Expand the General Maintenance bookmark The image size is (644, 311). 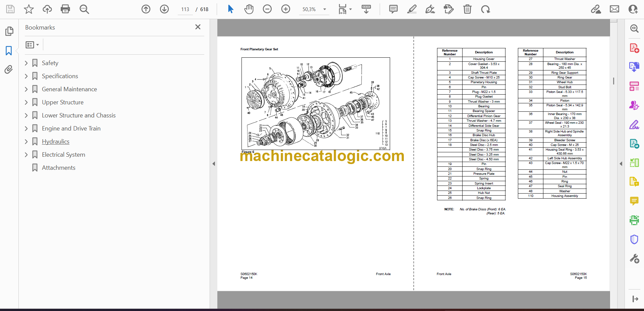click(x=26, y=89)
